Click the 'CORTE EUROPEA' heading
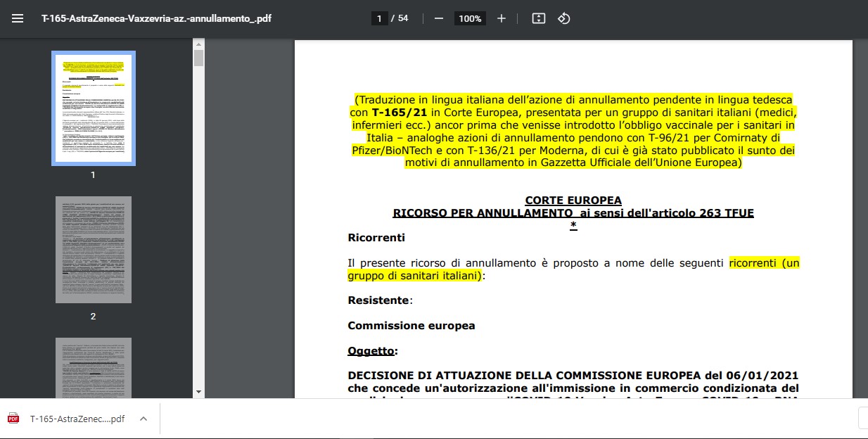Viewport: 868px width, 439px height. click(573, 201)
